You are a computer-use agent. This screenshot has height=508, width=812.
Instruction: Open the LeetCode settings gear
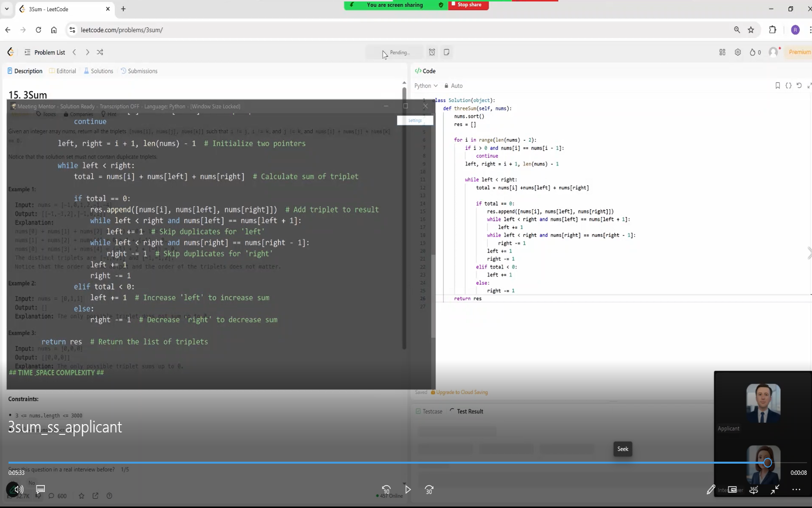click(737, 52)
